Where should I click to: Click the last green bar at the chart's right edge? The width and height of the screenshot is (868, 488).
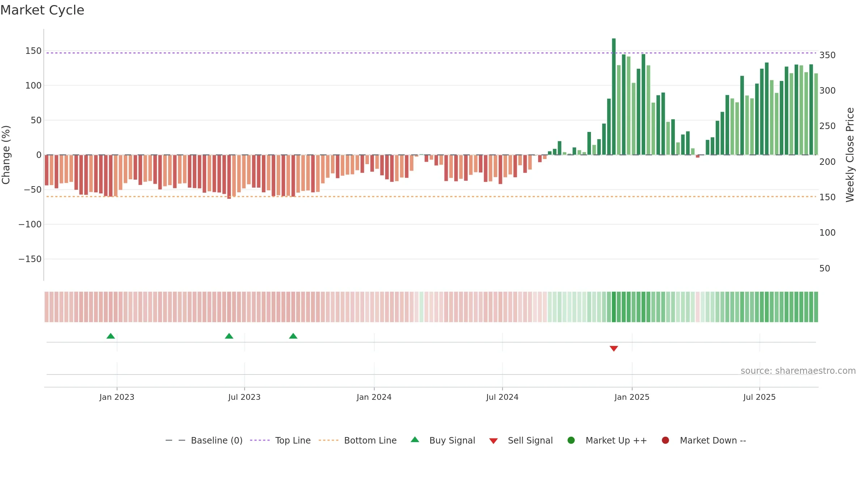tap(816, 114)
